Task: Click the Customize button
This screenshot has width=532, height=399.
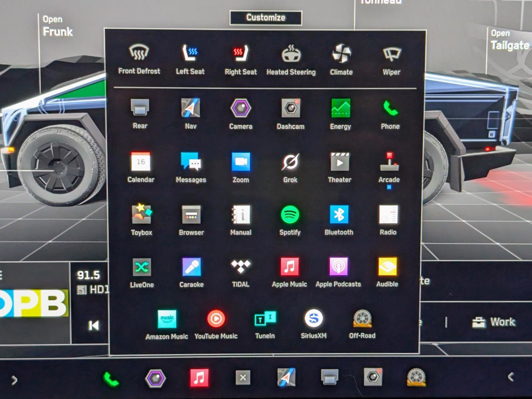Action: [266, 18]
